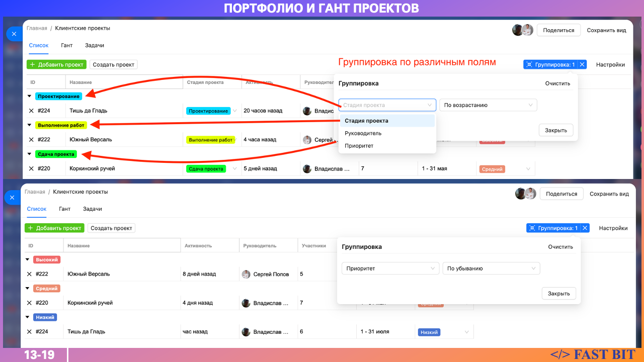Screen dimensions: 644x362
Task: Click Сохранить вид in the lower view
Action: pos(609,194)
